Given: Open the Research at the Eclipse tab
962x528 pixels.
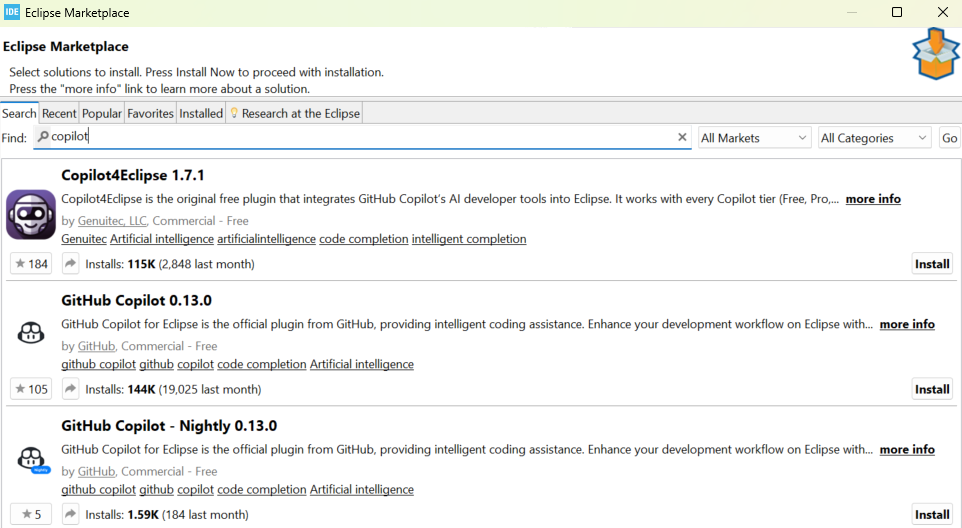Looking at the screenshot, I should pyautogui.click(x=294, y=113).
